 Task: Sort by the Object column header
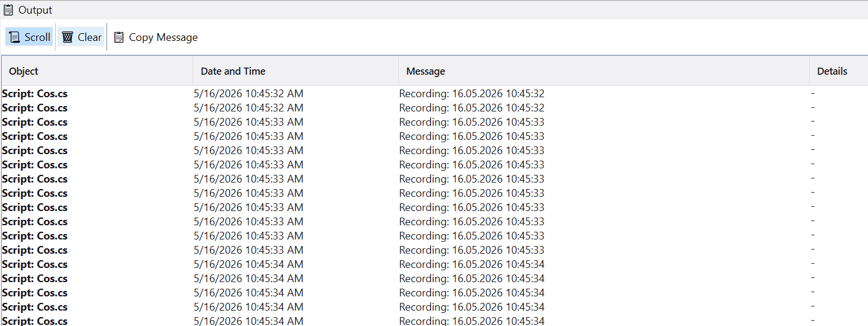click(x=97, y=71)
